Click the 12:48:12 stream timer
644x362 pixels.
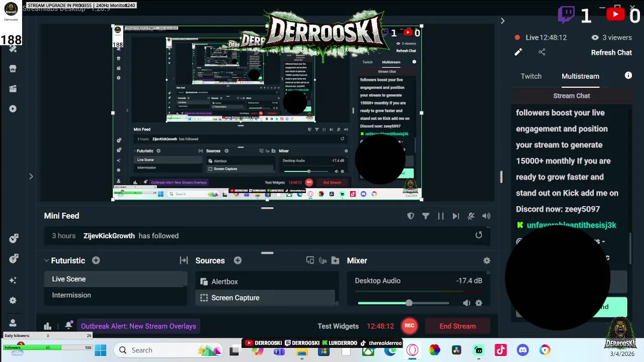click(380, 326)
